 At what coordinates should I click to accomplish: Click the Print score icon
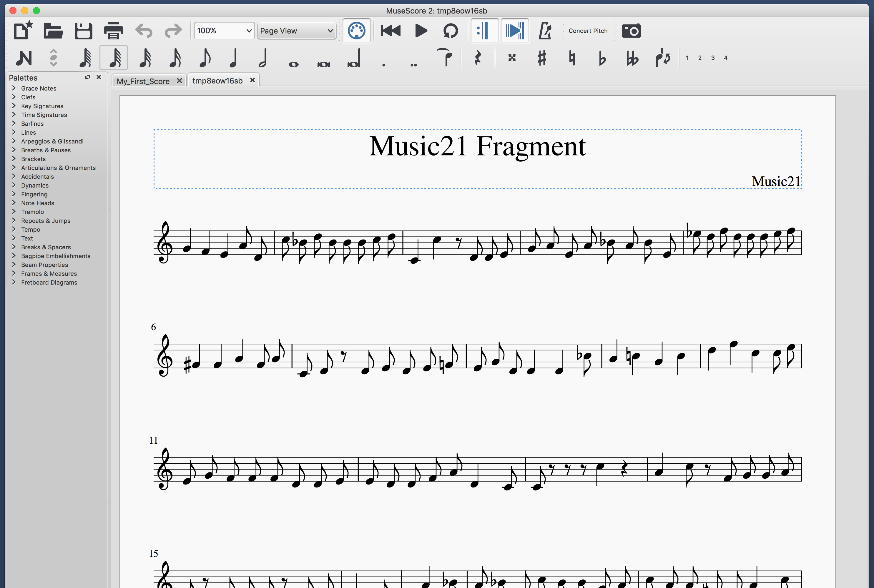coord(113,31)
